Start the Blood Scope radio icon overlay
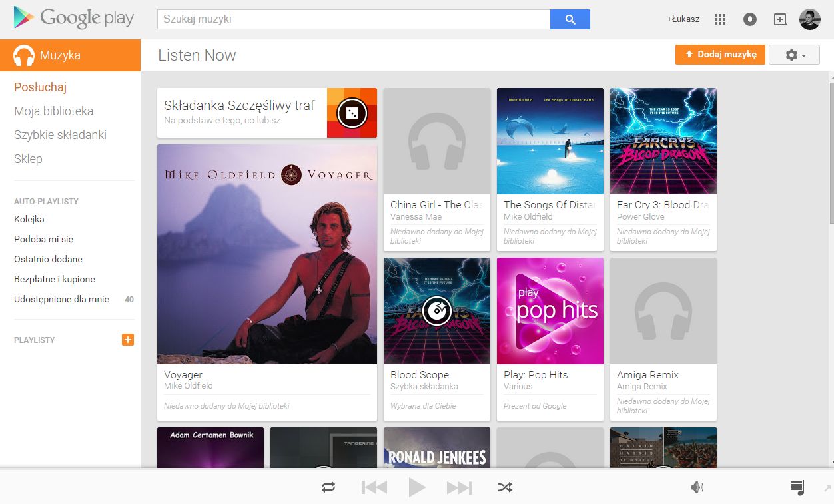 pos(437,310)
